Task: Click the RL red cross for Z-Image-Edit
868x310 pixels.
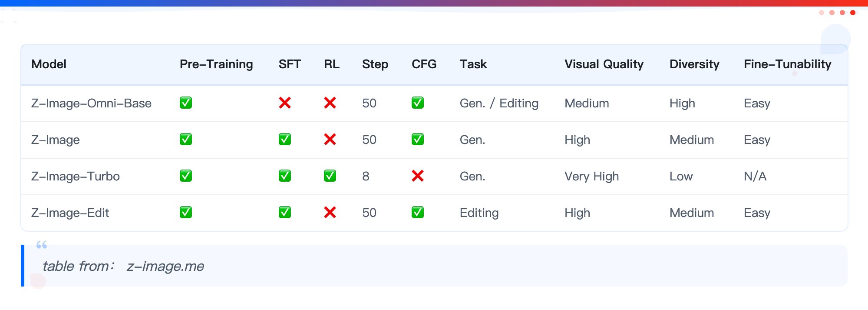Action: click(330, 213)
